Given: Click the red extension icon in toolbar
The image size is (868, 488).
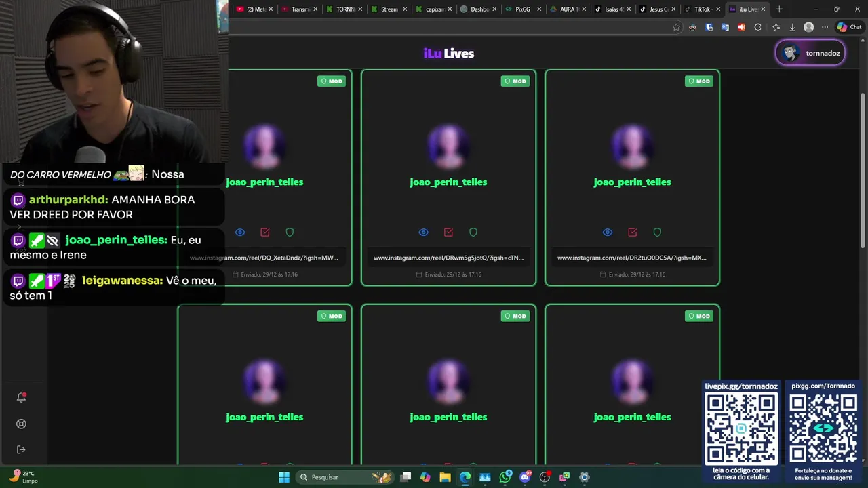Looking at the screenshot, I should coord(741,27).
